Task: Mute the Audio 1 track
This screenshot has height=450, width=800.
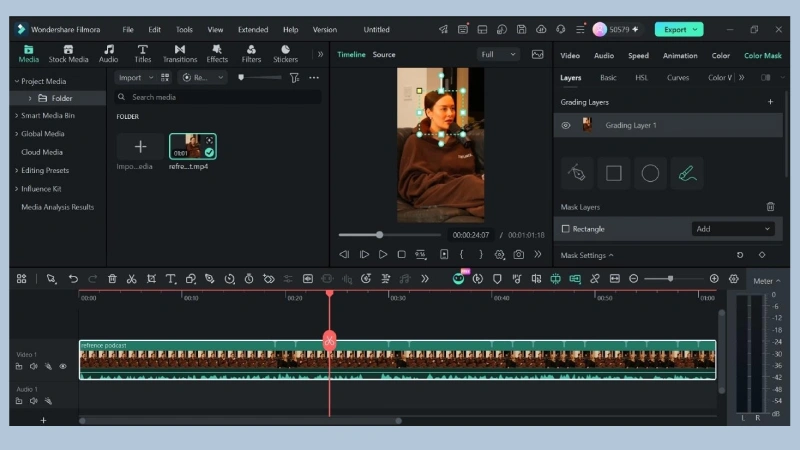Action: (x=34, y=401)
